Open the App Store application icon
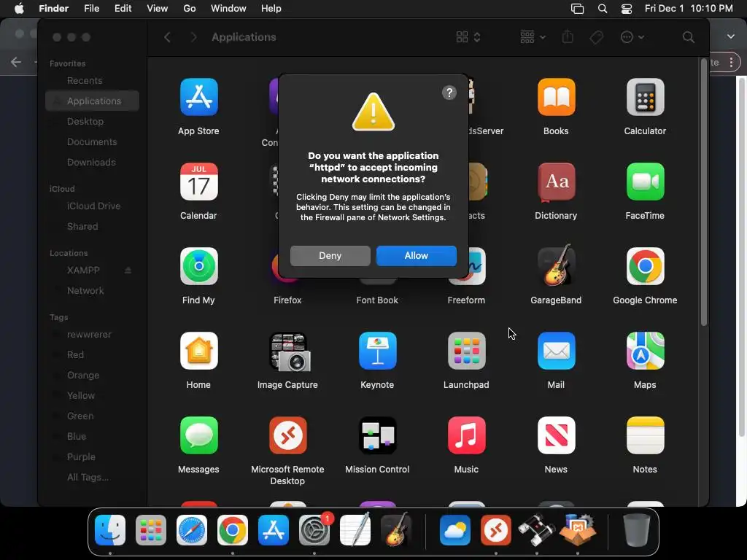 (198, 97)
